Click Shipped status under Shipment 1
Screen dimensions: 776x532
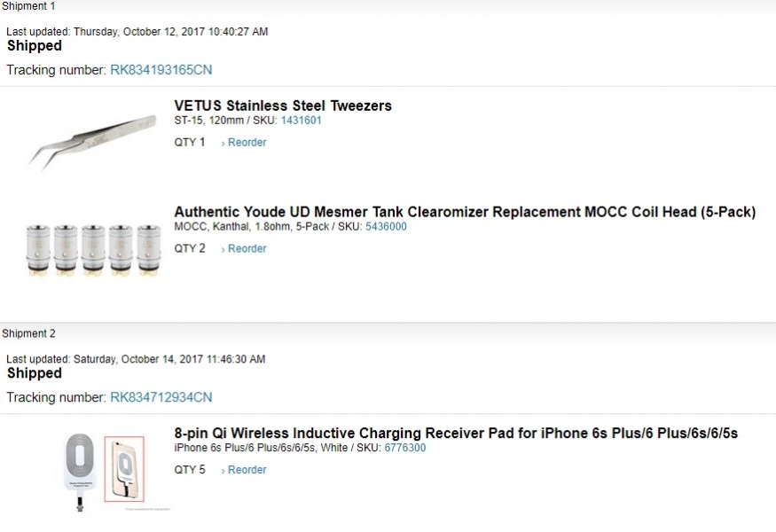35,46
